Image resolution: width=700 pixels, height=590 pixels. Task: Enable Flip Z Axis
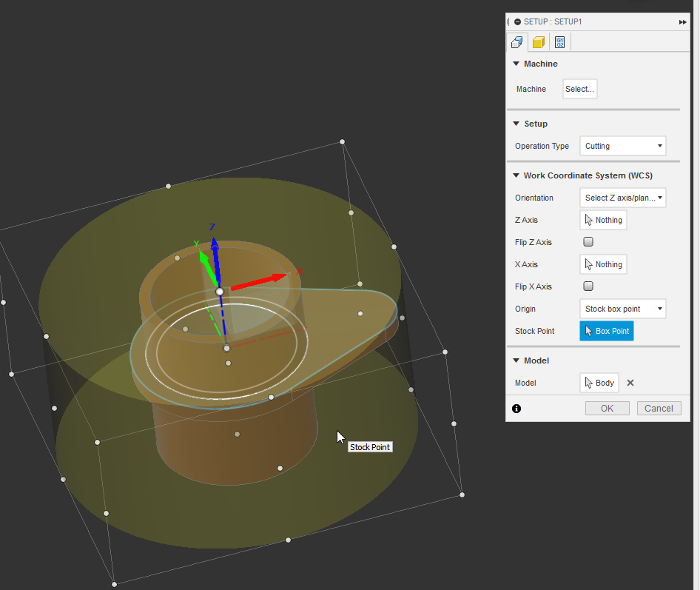pos(588,241)
